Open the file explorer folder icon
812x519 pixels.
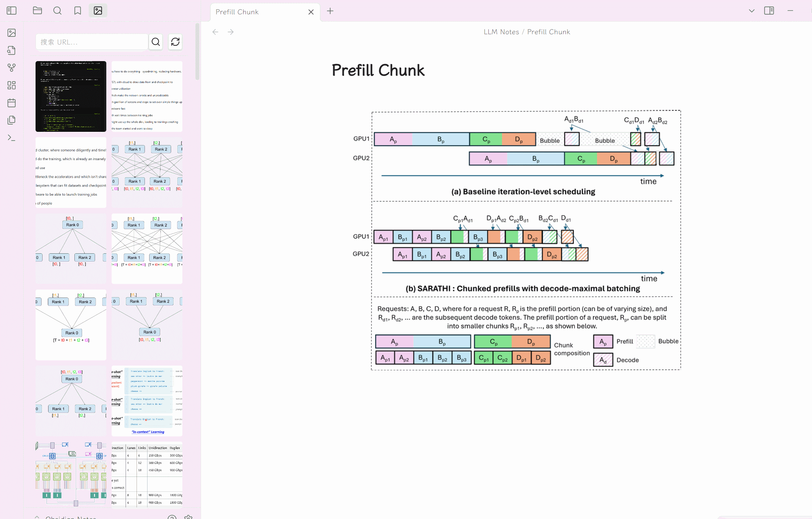pyautogui.click(x=38, y=11)
